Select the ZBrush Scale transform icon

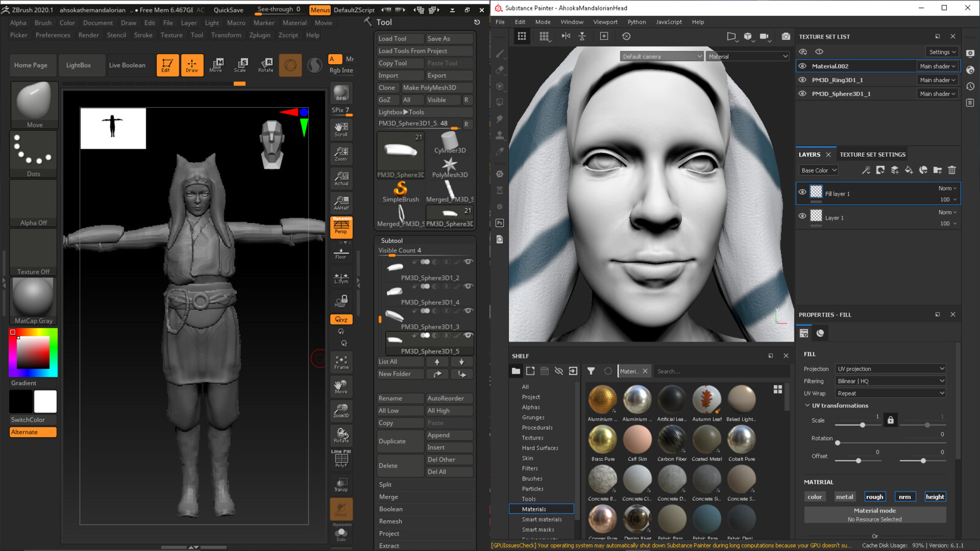(x=240, y=65)
